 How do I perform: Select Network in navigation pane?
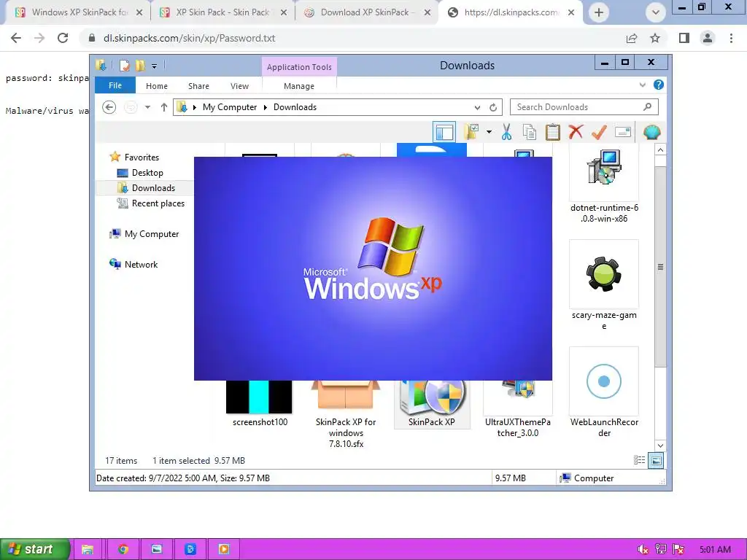[141, 264]
